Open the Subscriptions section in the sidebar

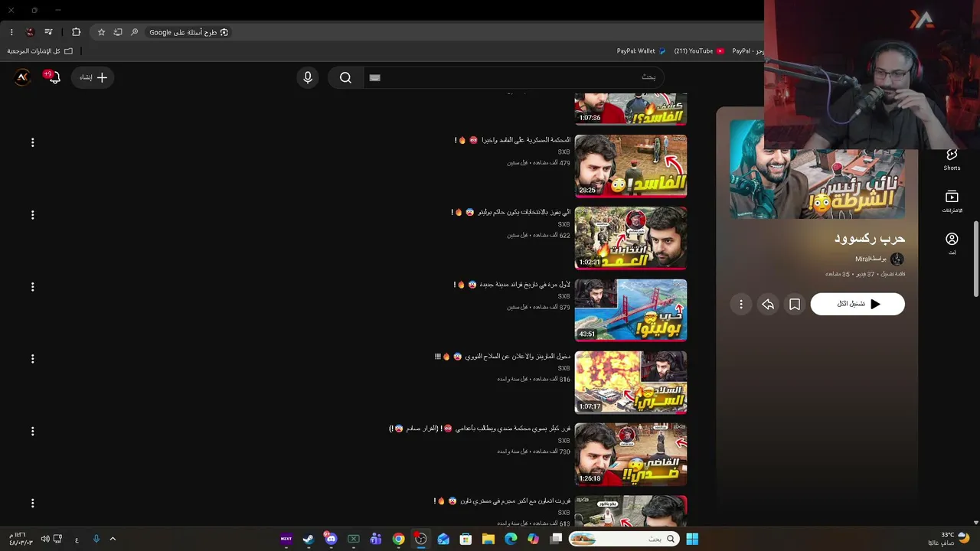tap(952, 202)
